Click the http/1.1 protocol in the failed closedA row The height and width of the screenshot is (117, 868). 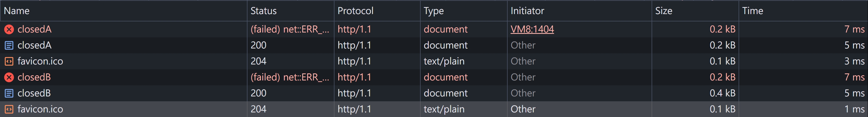coord(354,30)
